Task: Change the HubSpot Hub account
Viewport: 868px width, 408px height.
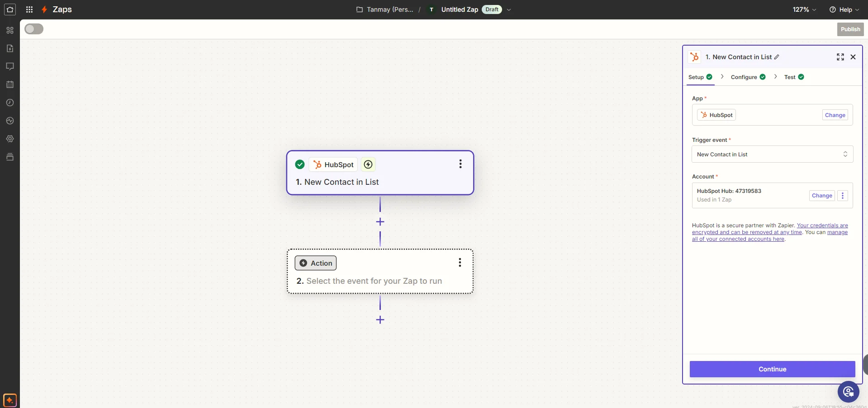Action: [822, 196]
